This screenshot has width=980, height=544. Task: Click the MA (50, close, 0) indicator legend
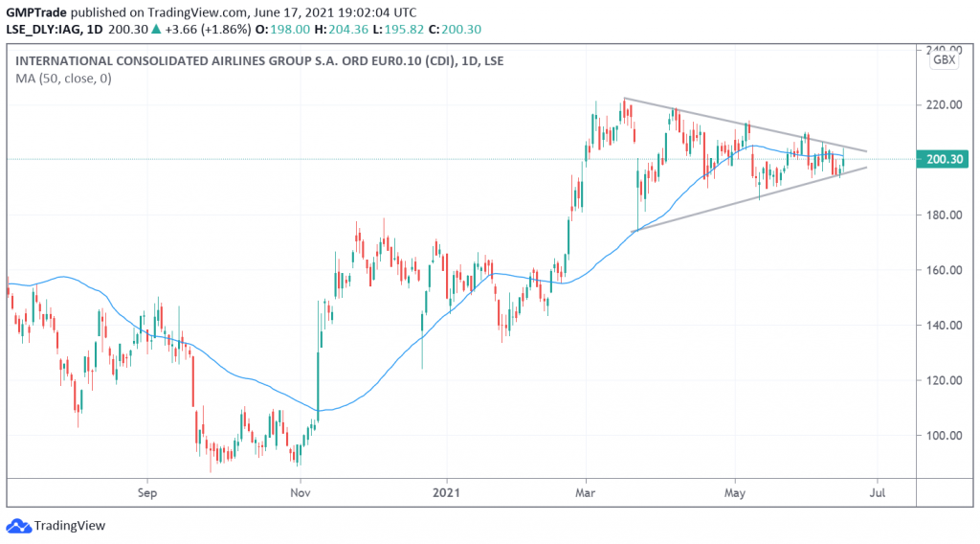63,79
